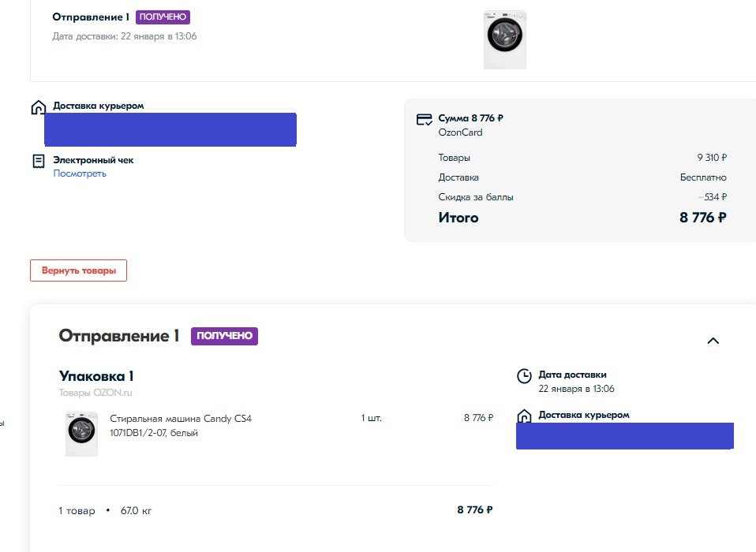Screen dimensions: 756x552
Task: Click the Электронный чек label
Action: (93, 160)
